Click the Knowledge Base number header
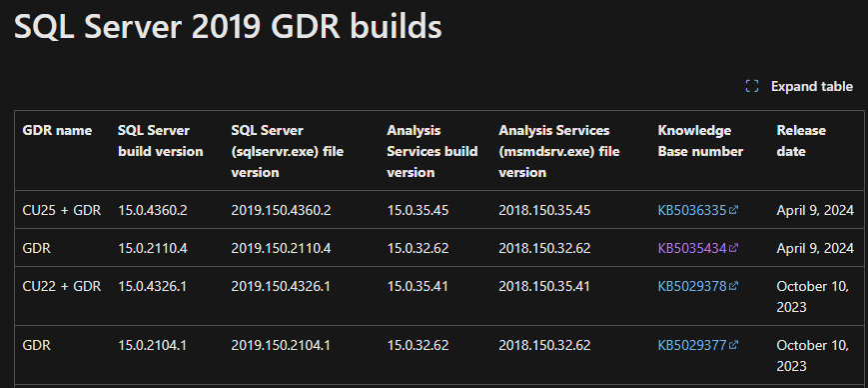Image resolution: width=868 pixels, height=388 pixels. [700, 141]
